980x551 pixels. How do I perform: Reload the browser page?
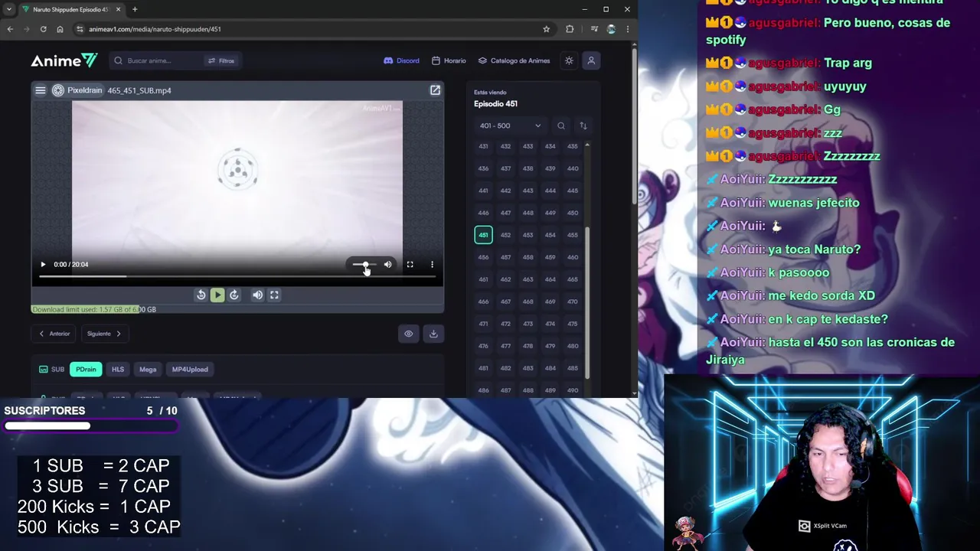click(x=43, y=29)
